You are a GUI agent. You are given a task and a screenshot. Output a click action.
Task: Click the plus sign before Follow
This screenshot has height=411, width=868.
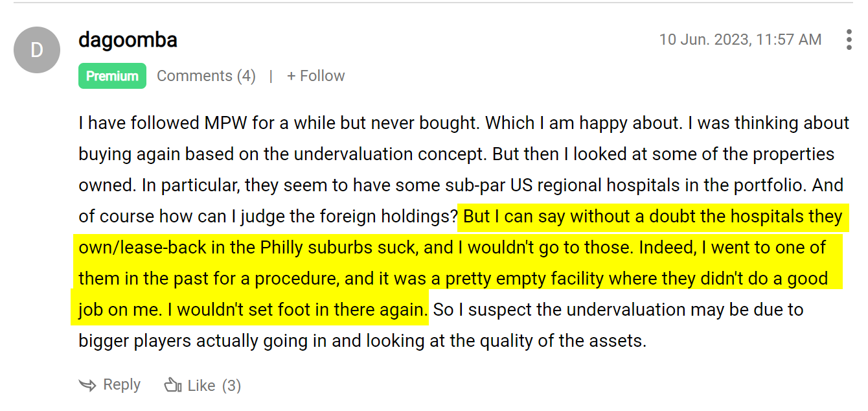(291, 76)
